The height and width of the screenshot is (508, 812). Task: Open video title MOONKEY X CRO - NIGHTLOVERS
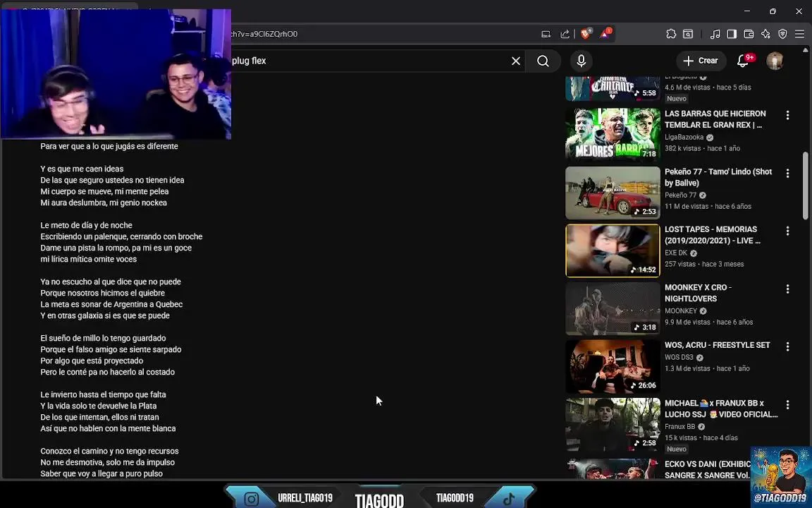(698, 293)
